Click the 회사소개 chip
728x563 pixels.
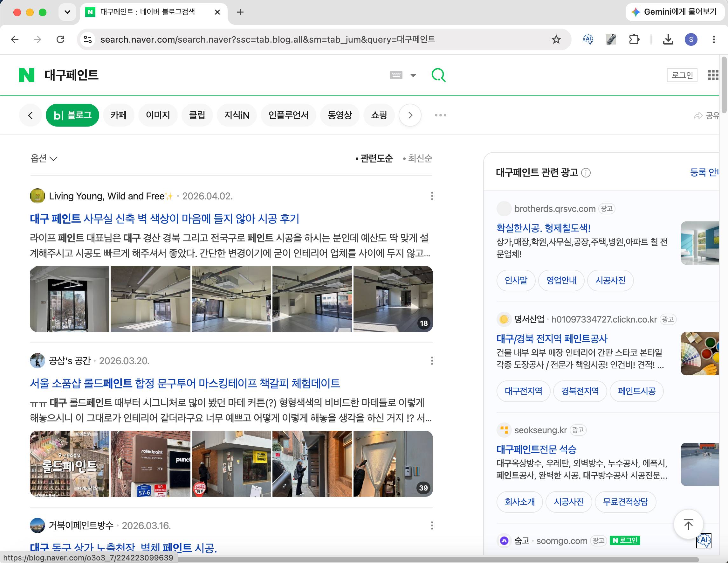tap(519, 502)
